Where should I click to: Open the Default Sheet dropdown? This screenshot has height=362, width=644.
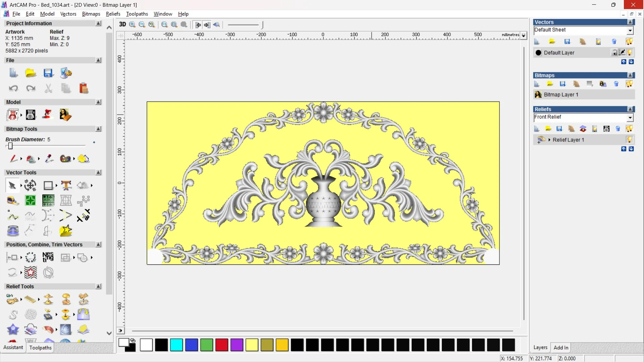point(630,30)
